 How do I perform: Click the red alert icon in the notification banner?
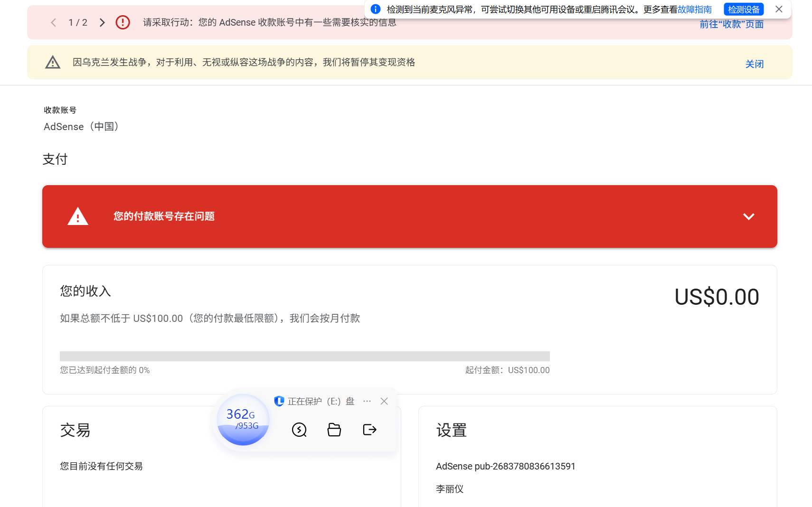tap(123, 22)
